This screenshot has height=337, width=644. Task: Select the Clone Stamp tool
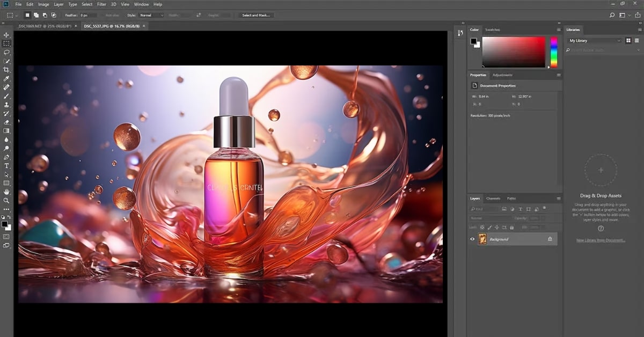click(x=6, y=105)
